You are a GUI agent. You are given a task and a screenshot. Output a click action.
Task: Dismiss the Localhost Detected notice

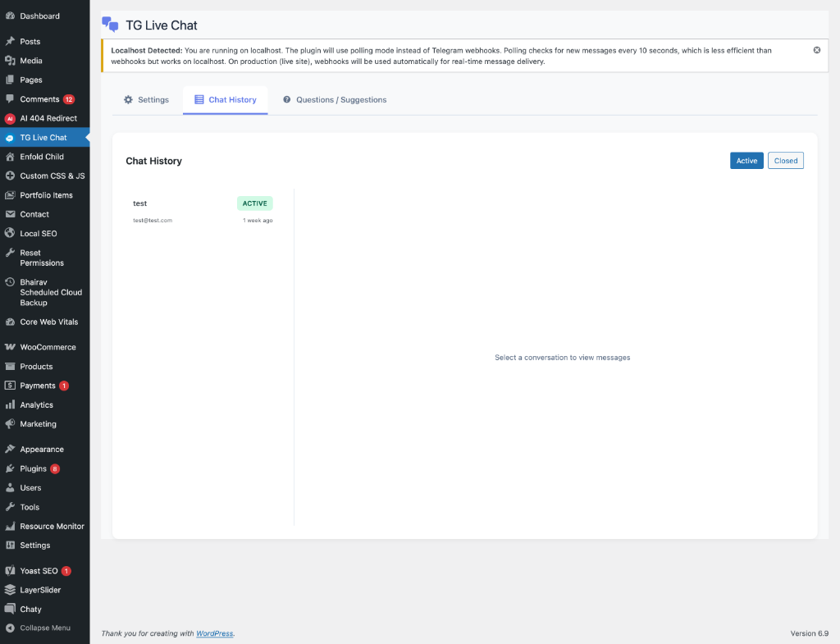click(816, 50)
